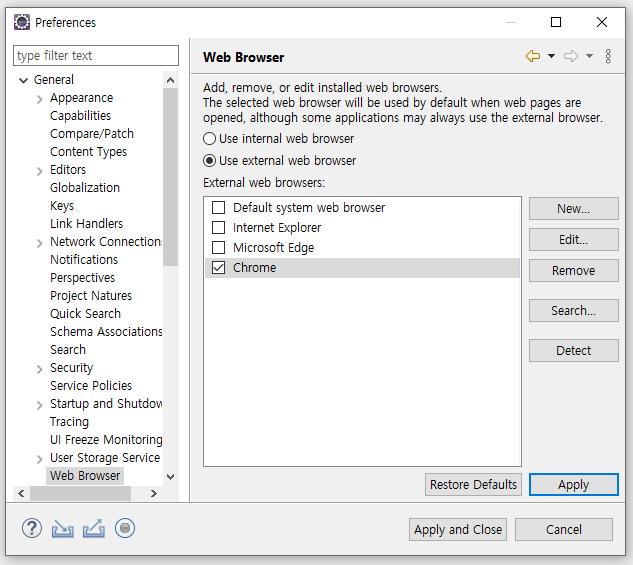Expand the User Storage Service node
This screenshot has width=633, height=565.
pyautogui.click(x=39, y=459)
